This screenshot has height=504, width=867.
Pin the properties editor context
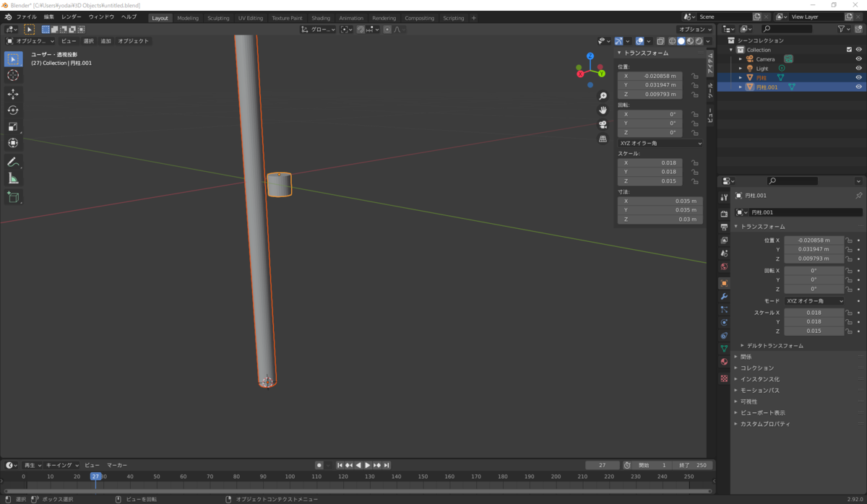point(858,196)
